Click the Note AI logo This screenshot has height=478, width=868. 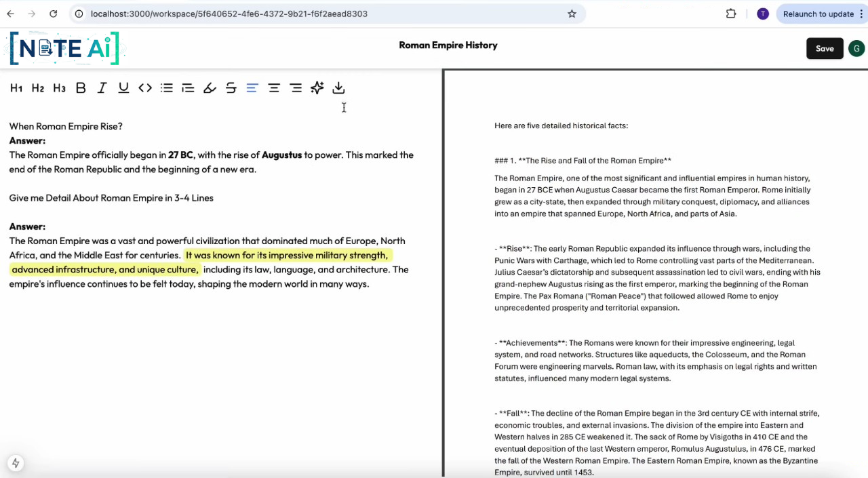click(64, 48)
